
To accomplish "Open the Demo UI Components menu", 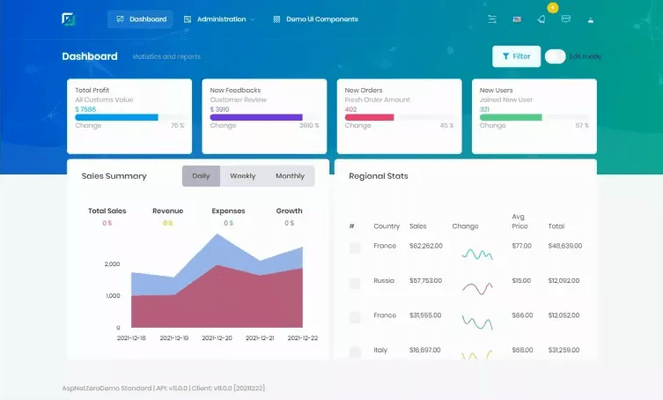I will click(x=316, y=19).
